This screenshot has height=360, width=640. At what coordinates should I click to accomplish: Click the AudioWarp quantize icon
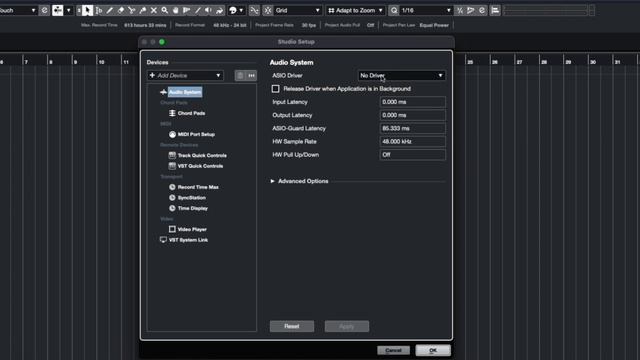pos(471,10)
